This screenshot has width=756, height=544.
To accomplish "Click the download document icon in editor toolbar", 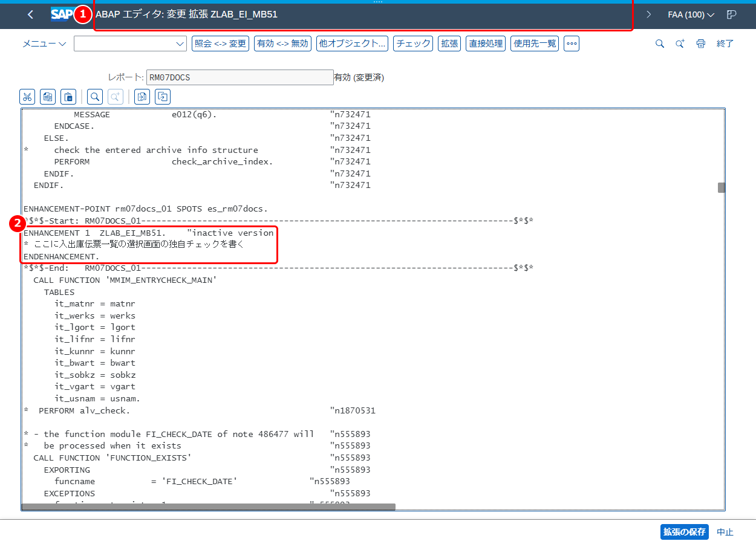I will [x=163, y=96].
